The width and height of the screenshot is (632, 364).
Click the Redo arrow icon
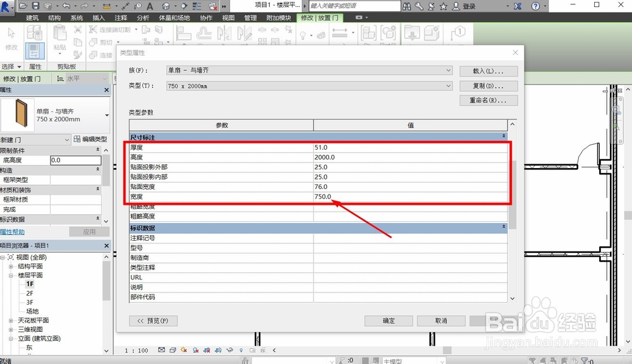click(x=84, y=6)
